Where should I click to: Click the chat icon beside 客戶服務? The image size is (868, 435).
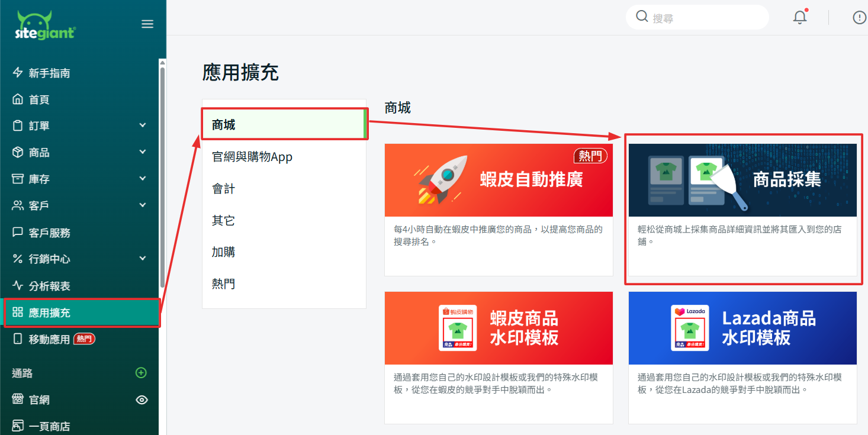18,232
